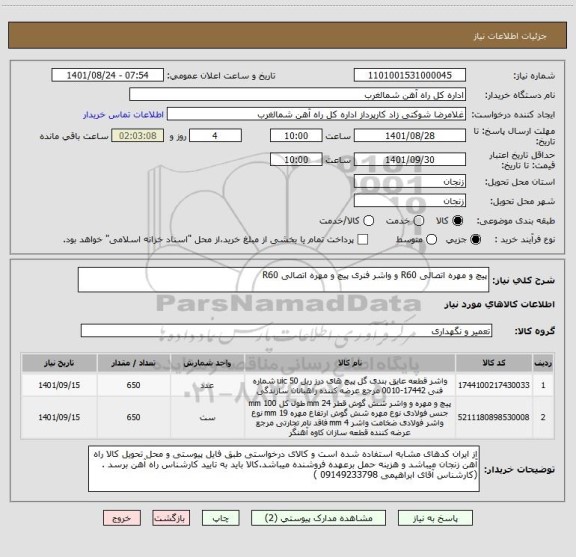Click the جزئیات اطلاعات نیاز page header

pyautogui.click(x=510, y=36)
